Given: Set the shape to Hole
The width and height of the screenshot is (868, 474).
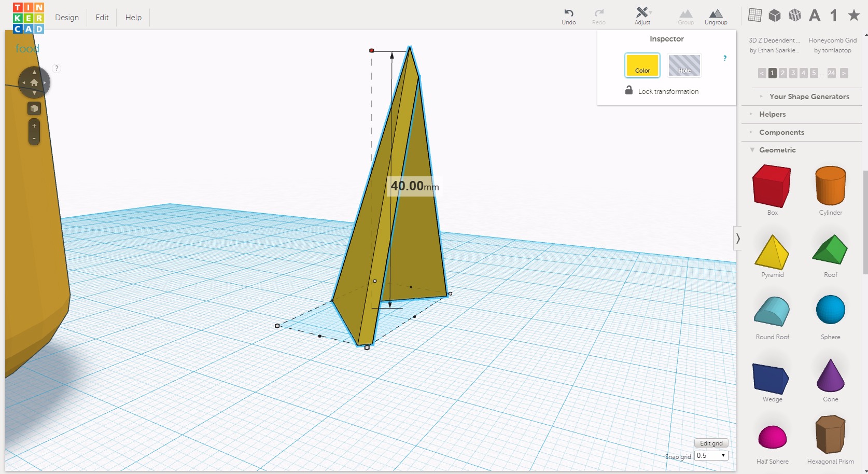Looking at the screenshot, I should [x=684, y=65].
